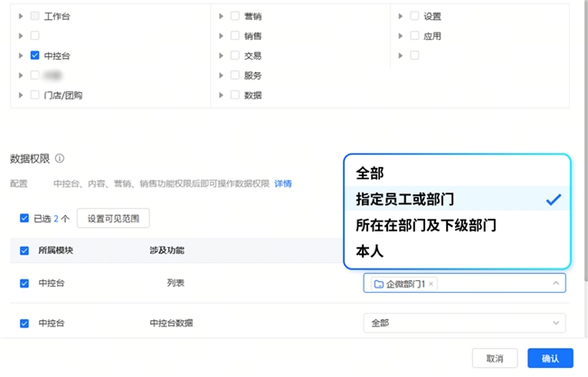This screenshot has height=377, width=588.
Task: Uncheck the 中控台 permission checkbox in the tree
Action: coord(35,55)
